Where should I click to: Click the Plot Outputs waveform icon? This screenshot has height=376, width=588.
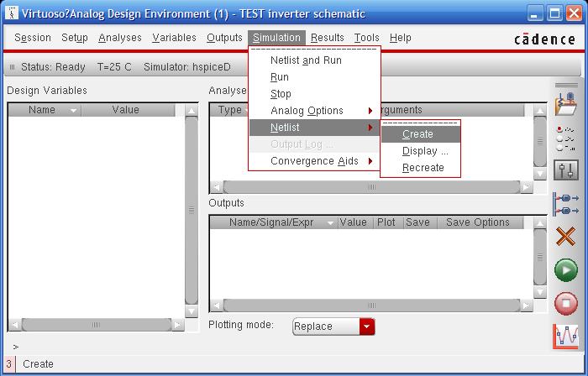click(x=566, y=336)
